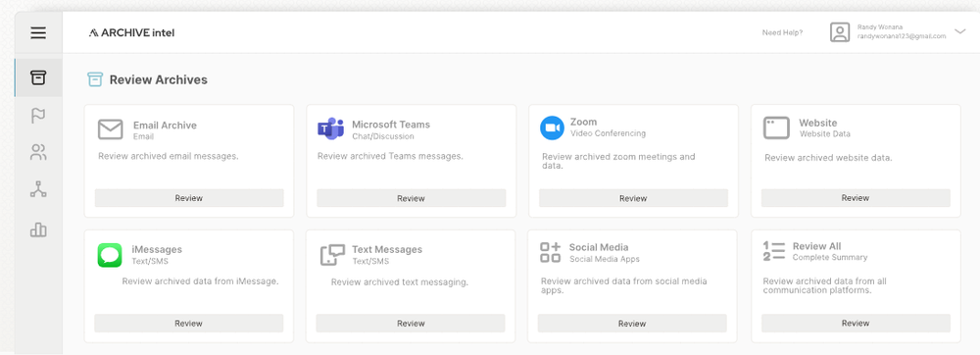Click 'Review archived data from iMessage.' description
Viewport: 980px width, 355px height.
pos(201,281)
